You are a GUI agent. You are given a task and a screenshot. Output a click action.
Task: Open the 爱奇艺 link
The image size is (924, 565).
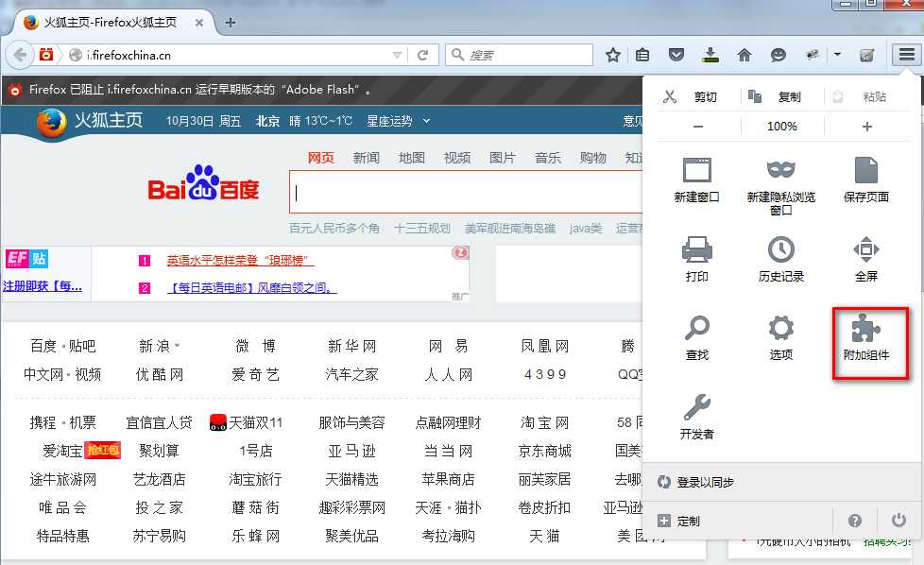coord(255,374)
